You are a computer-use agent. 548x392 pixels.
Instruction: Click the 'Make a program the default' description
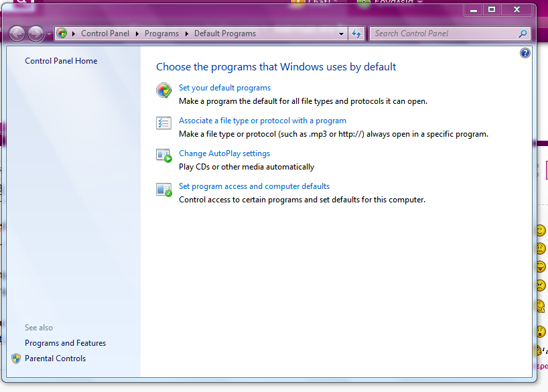click(303, 101)
